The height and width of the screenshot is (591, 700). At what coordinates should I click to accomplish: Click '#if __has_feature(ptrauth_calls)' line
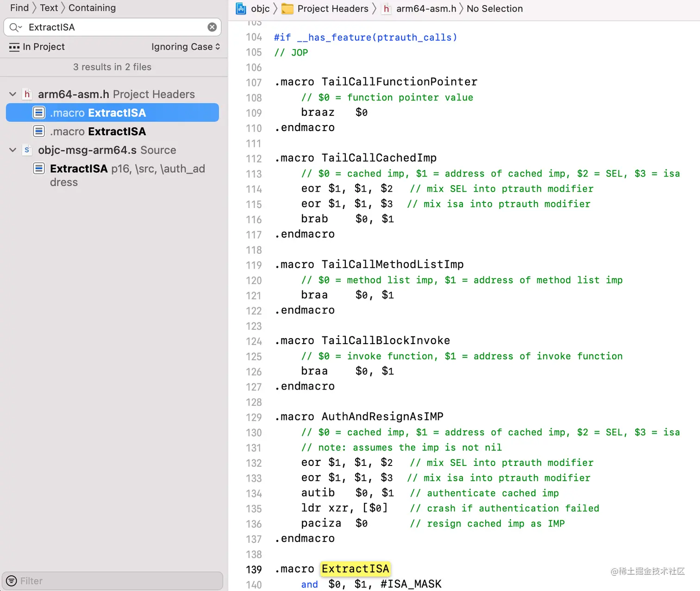tap(365, 38)
